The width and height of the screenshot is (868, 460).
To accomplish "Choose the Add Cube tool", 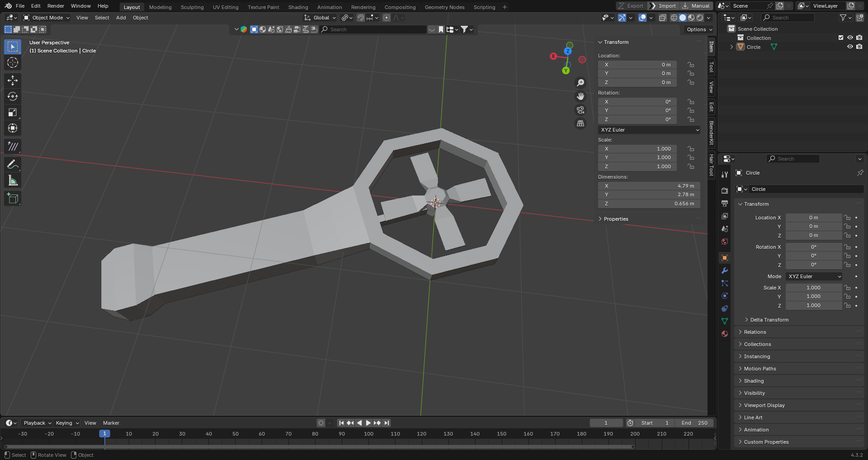I will click(x=13, y=198).
